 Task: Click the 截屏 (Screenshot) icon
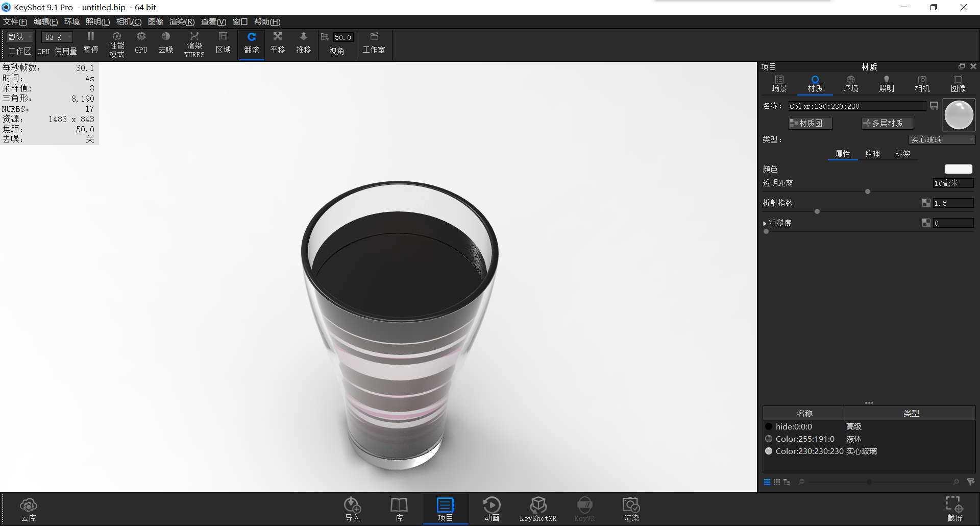(952, 508)
